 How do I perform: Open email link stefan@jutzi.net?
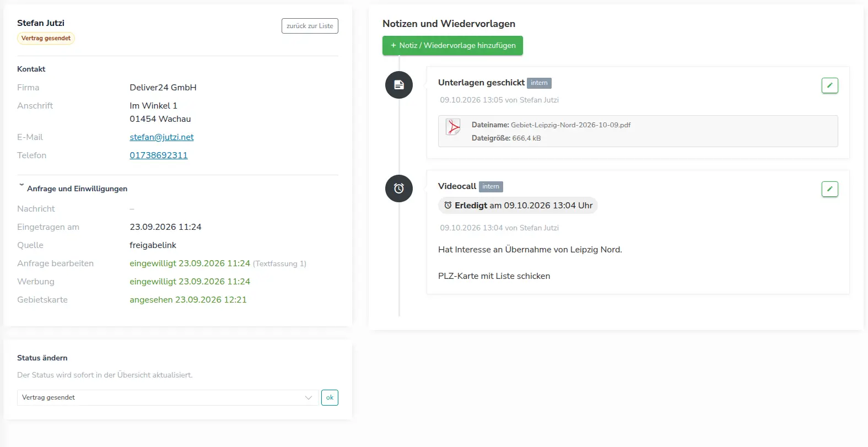[161, 137]
